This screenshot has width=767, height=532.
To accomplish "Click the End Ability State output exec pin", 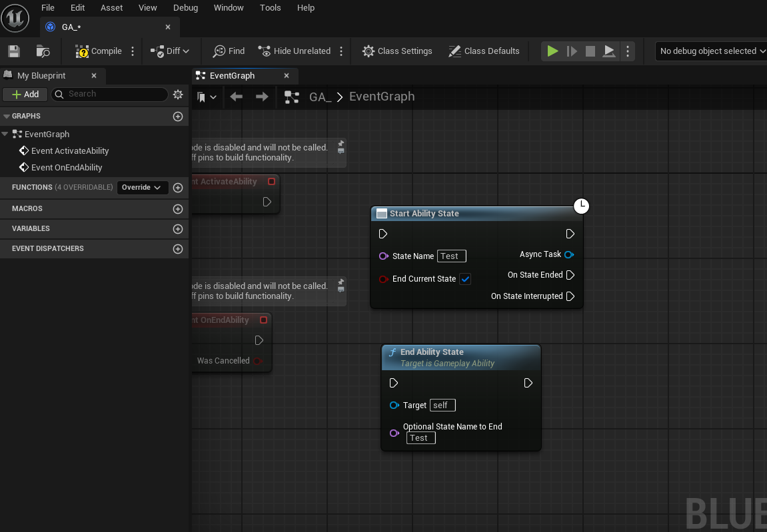I will (528, 383).
